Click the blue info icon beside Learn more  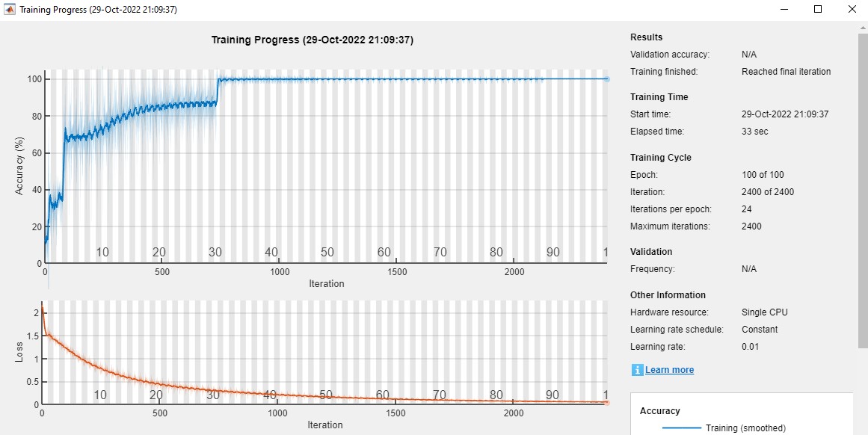tap(637, 370)
